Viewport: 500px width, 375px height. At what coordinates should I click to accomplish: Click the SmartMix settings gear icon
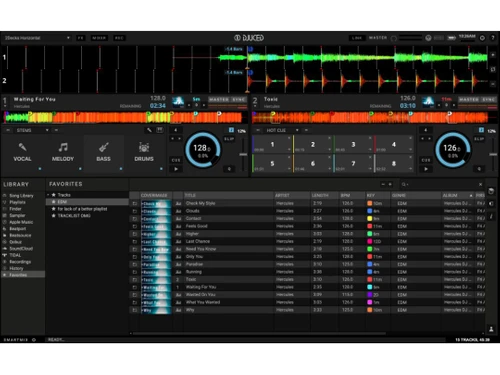[34, 340]
